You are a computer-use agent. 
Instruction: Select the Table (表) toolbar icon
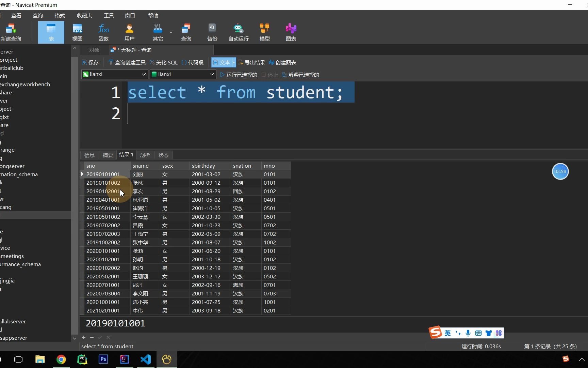[x=51, y=32]
